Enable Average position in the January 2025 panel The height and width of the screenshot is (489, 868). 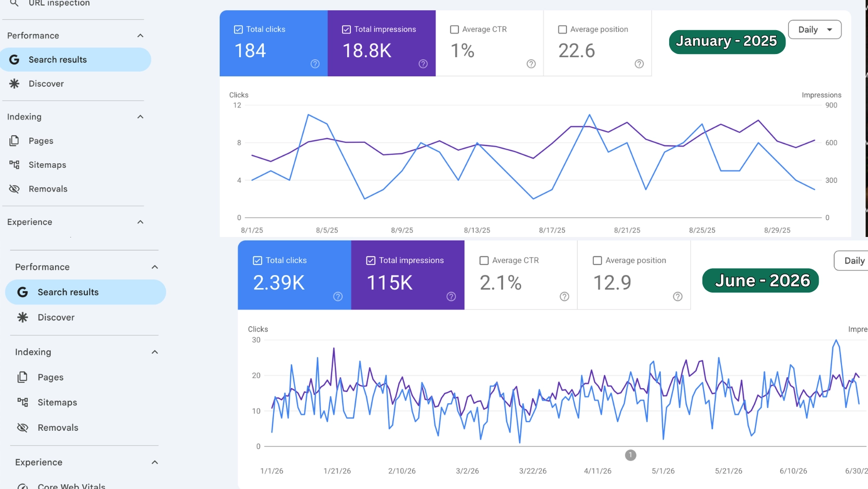[562, 30]
